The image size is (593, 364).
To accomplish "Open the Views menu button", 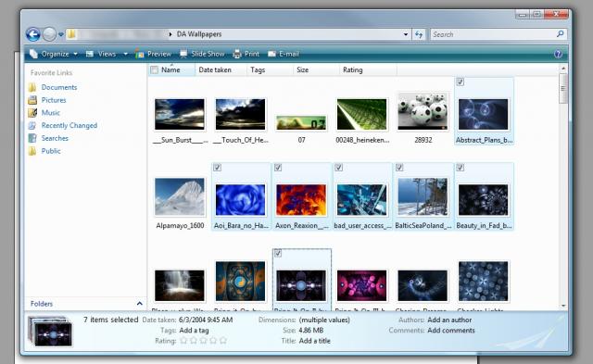I will coord(101,54).
